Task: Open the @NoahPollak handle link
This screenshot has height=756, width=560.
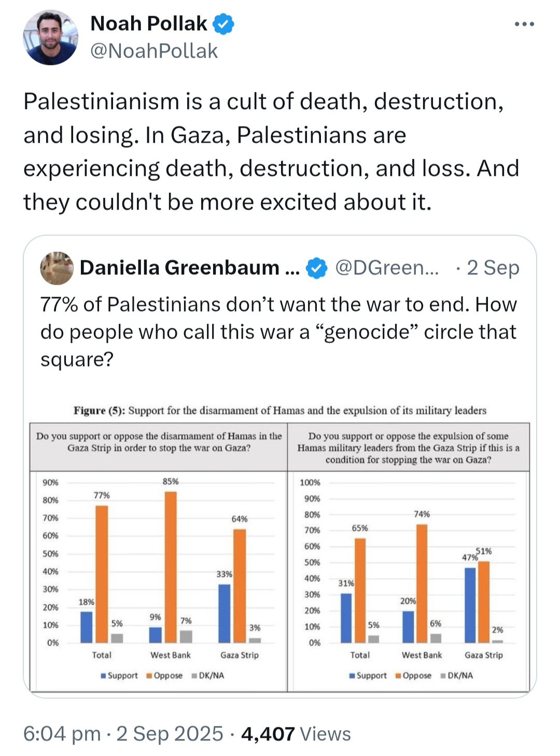Action: [x=154, y=51]
